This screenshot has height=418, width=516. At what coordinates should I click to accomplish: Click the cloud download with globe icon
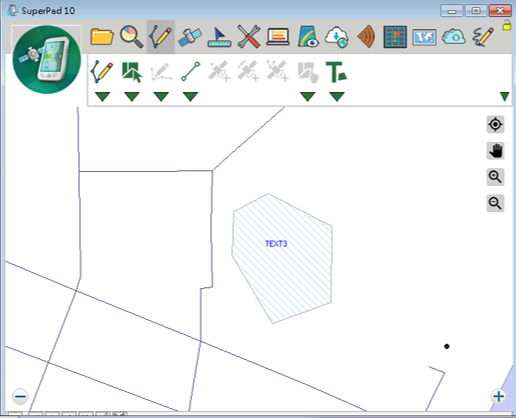click(x=337, y=37)
